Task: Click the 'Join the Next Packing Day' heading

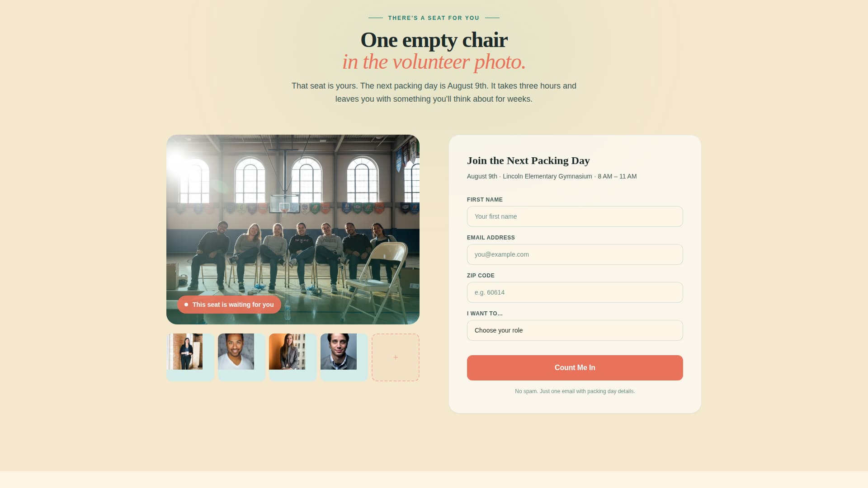Action: (x=528, y=160)
